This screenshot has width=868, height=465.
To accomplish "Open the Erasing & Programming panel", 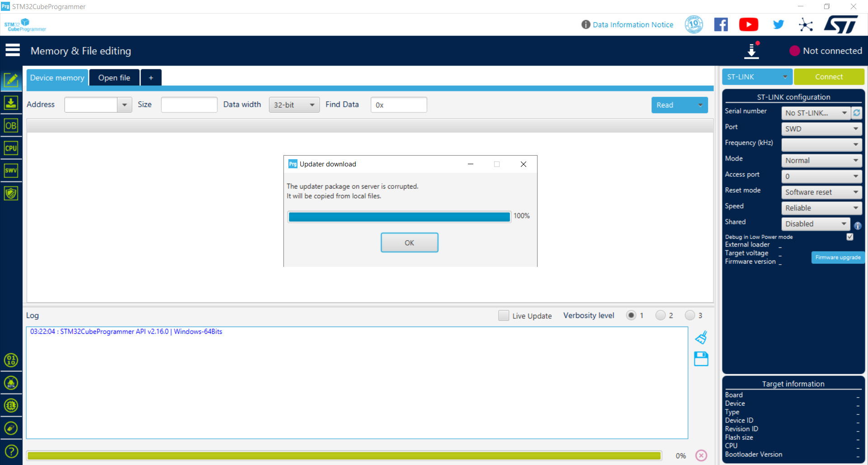I will 11,103.
